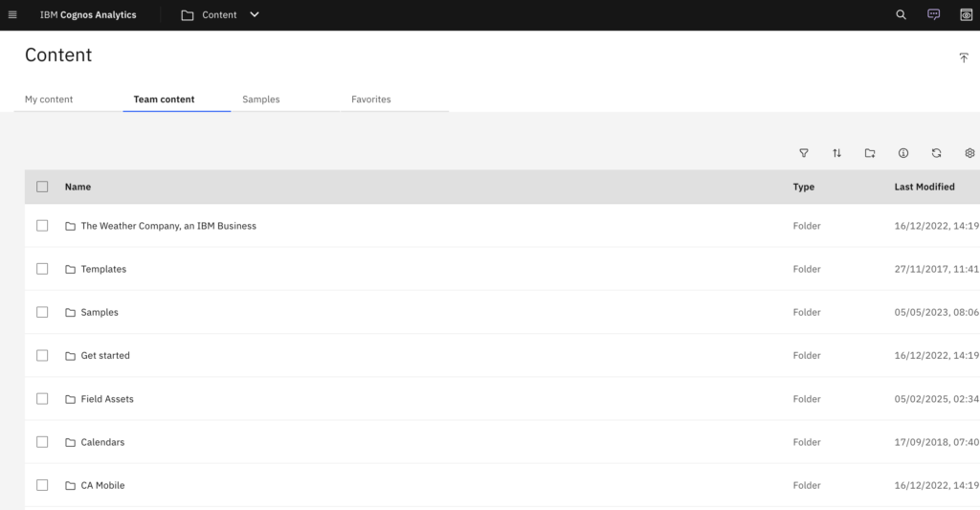Go to the Favorites tab
This screenshot has width=980, height=510.
(x=370, y=100)
